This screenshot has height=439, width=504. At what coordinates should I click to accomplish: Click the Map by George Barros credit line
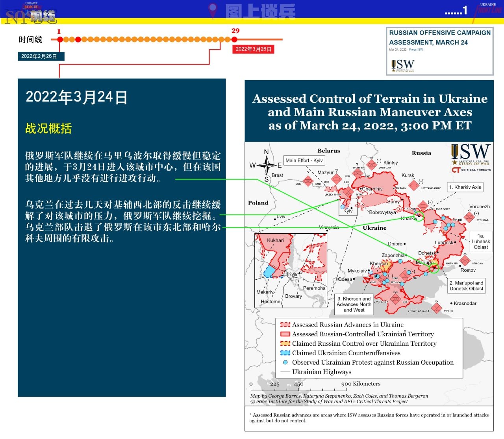pos(339,396)
